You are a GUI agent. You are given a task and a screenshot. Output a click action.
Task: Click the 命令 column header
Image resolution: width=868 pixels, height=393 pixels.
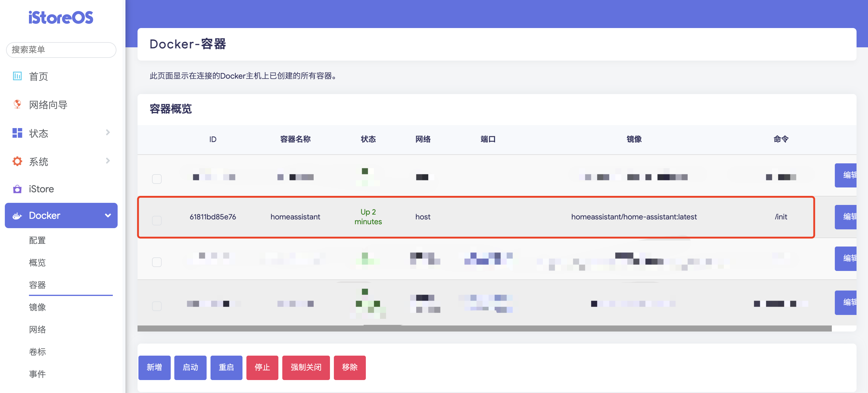coord(781,140)
